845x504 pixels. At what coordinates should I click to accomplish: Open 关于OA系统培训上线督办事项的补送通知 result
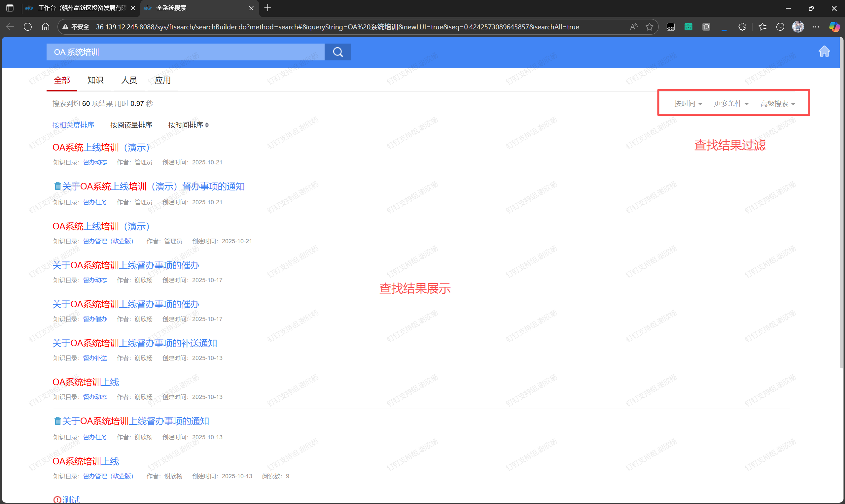tap(134, 343)
